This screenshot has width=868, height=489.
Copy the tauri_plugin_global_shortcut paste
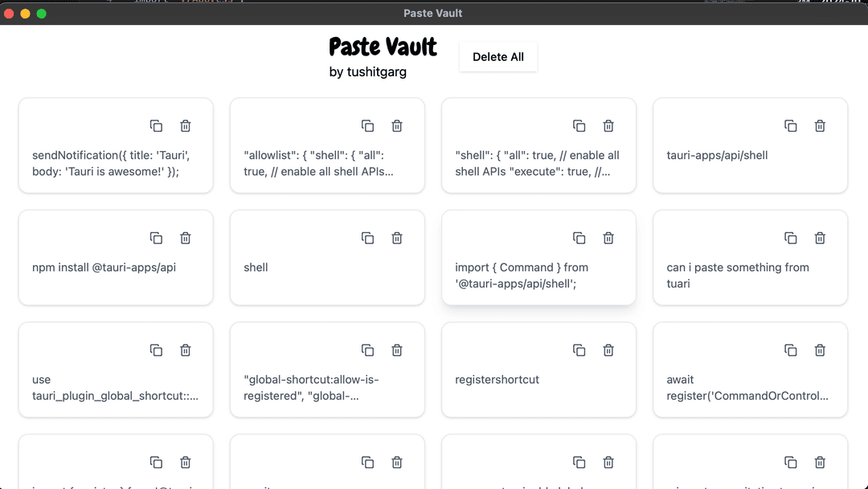[156, 350]
